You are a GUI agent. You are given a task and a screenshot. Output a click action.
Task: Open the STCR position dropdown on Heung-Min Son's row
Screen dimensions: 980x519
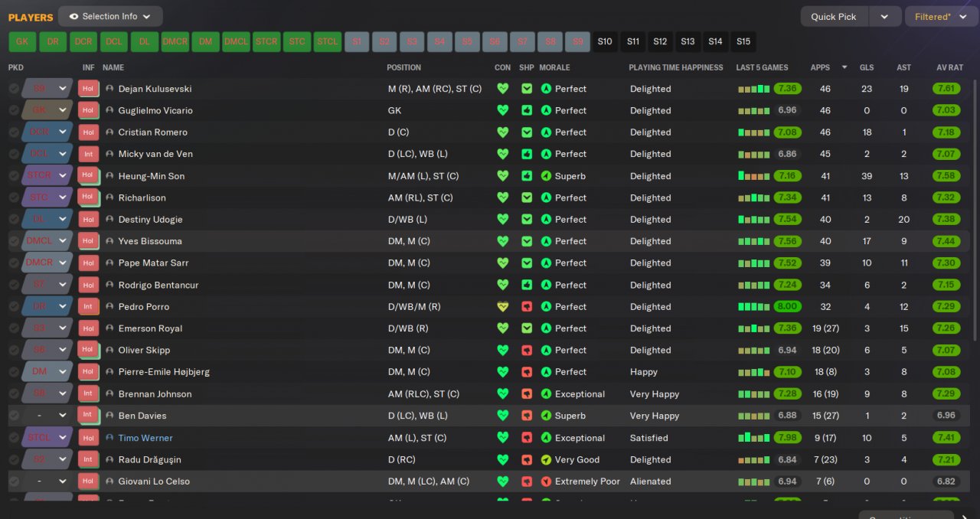(x=47, y=176)
